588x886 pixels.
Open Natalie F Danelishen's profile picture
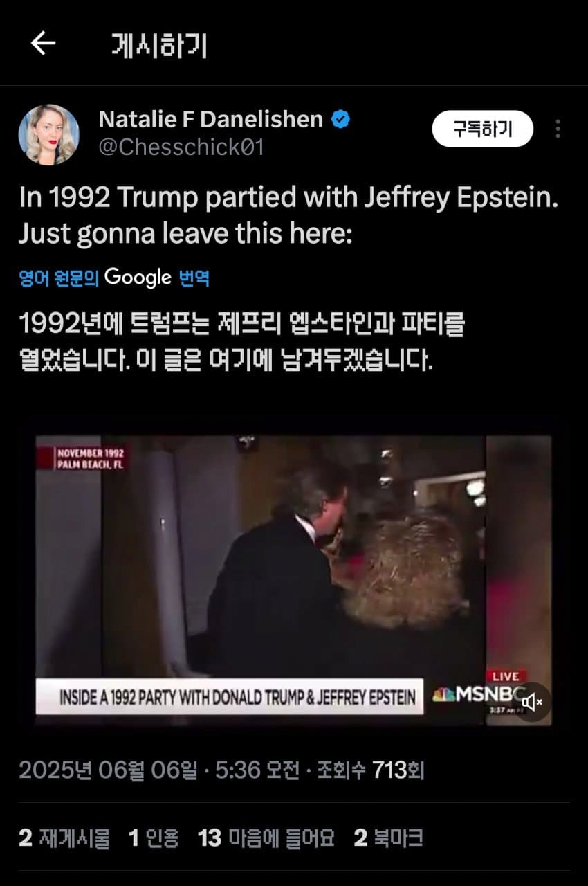(x=48, y=134)
